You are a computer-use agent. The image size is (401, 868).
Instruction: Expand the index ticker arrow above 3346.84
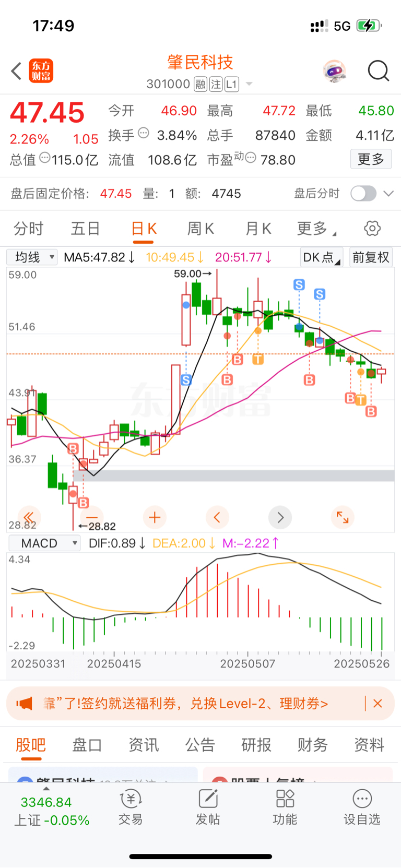click(46, 789)
